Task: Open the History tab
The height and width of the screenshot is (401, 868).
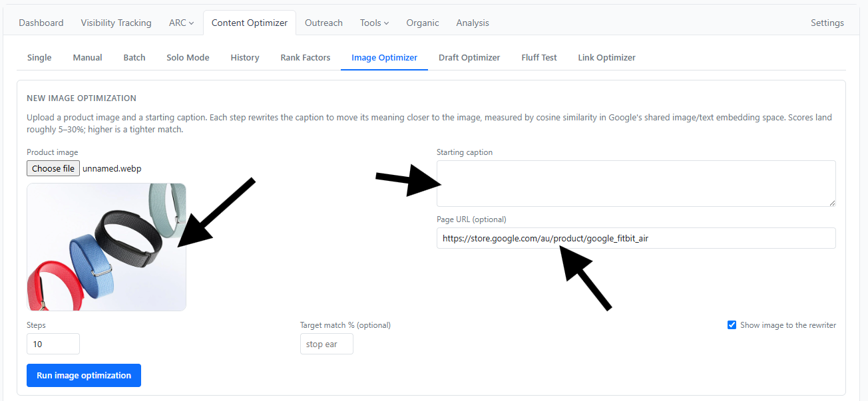Action: [x=245, y=57]
